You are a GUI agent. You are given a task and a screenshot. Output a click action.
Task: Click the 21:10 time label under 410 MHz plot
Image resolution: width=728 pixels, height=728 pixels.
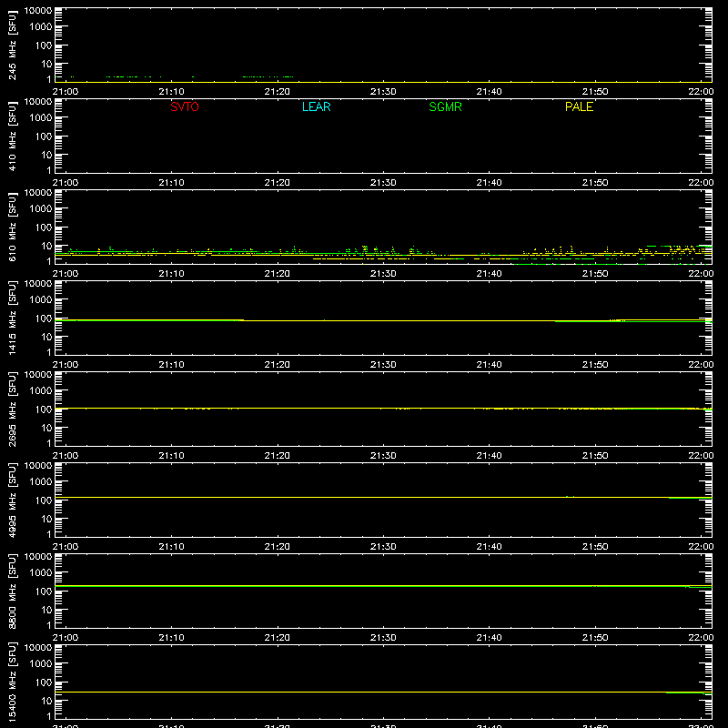[171, 183]
